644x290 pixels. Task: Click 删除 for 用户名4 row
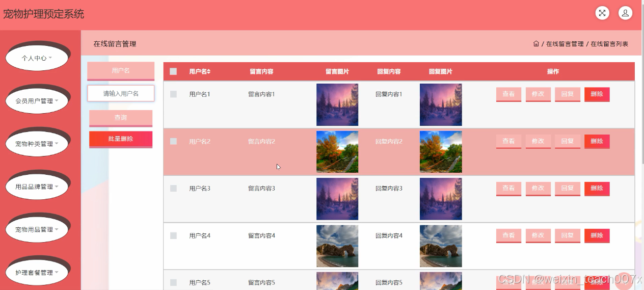597,235
